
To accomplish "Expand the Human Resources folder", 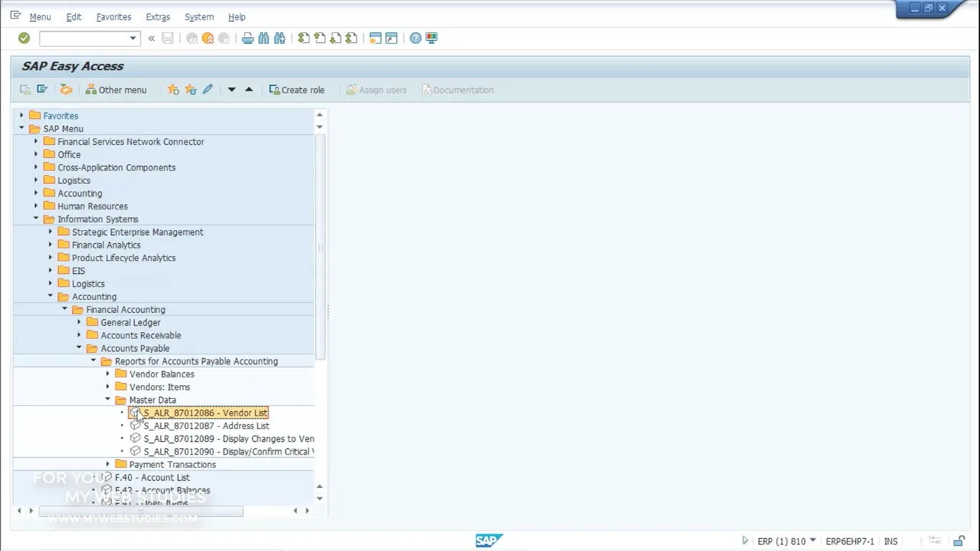I will pos(36,206).
